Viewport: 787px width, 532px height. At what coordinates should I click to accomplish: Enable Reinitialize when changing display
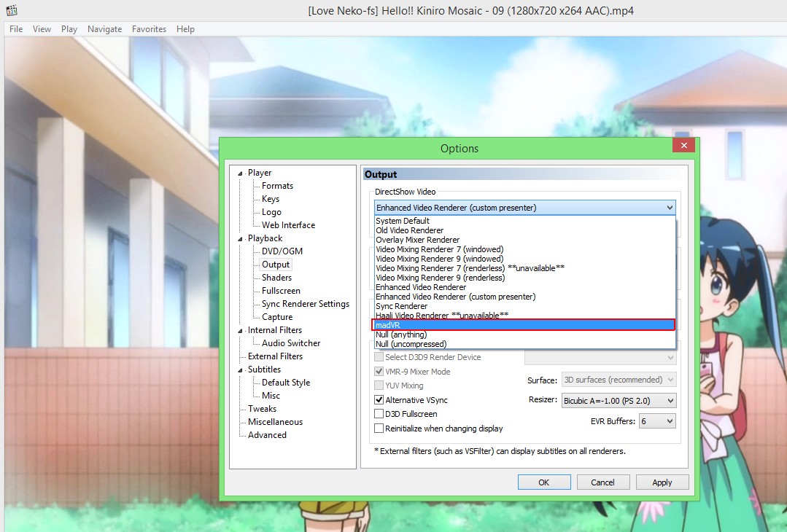pyautogui.click(x=379, y=429)
